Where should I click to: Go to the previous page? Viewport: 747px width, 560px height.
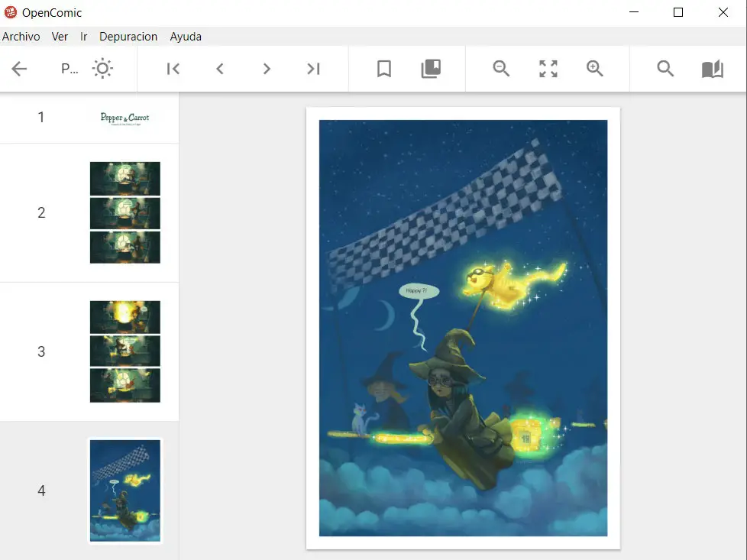tap(220, 69)
